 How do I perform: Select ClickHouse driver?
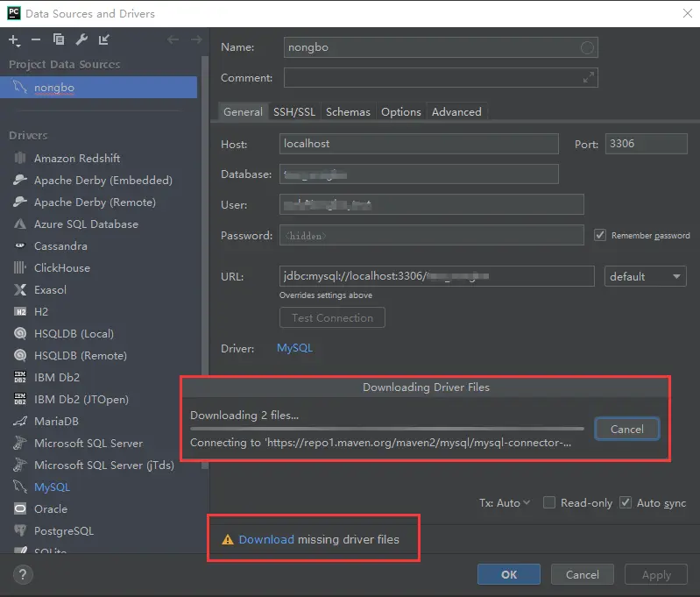point(99,267)
